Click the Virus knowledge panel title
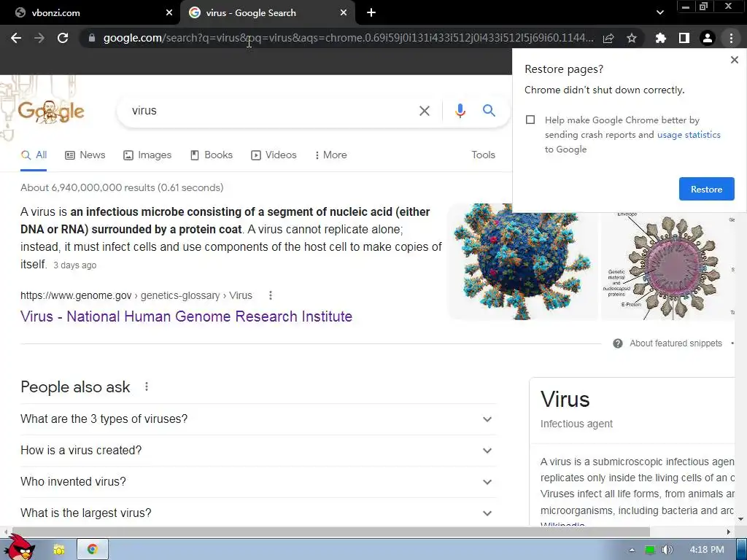Image resolution: width=747 pixels, height=560 pixels. coord(565,399)
